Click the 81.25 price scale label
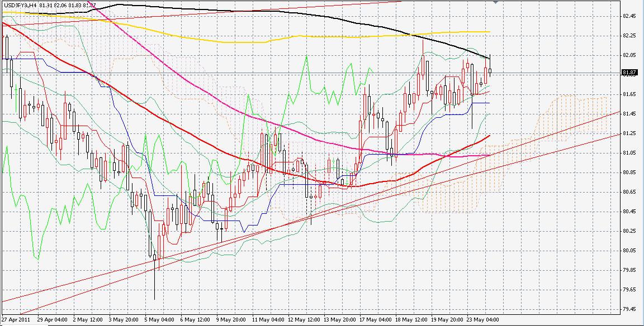This screenshot has height=326, width=644. 629,133
